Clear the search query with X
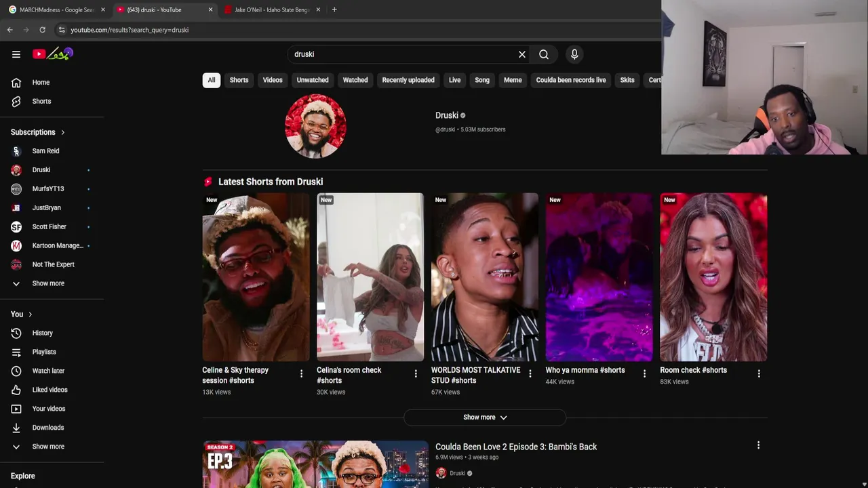Viewport: 868px width, 488px height. pos(522,54)
